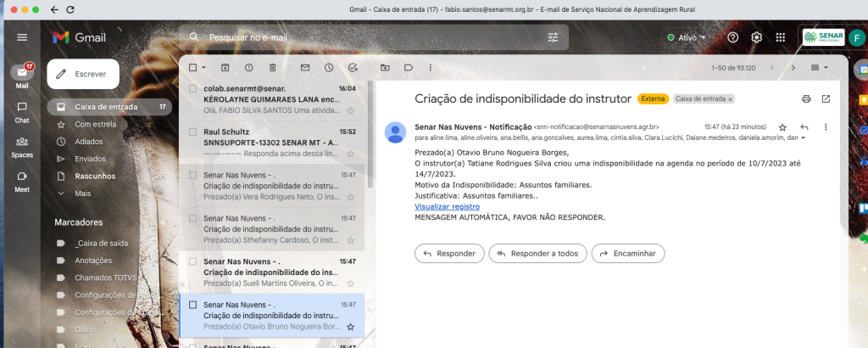Click the report spam icon
Screen dimensions: 868x348
point(248,67)
